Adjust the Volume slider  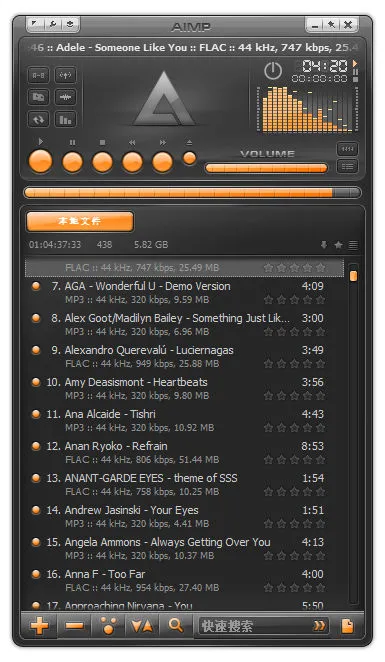pos(266,168)
